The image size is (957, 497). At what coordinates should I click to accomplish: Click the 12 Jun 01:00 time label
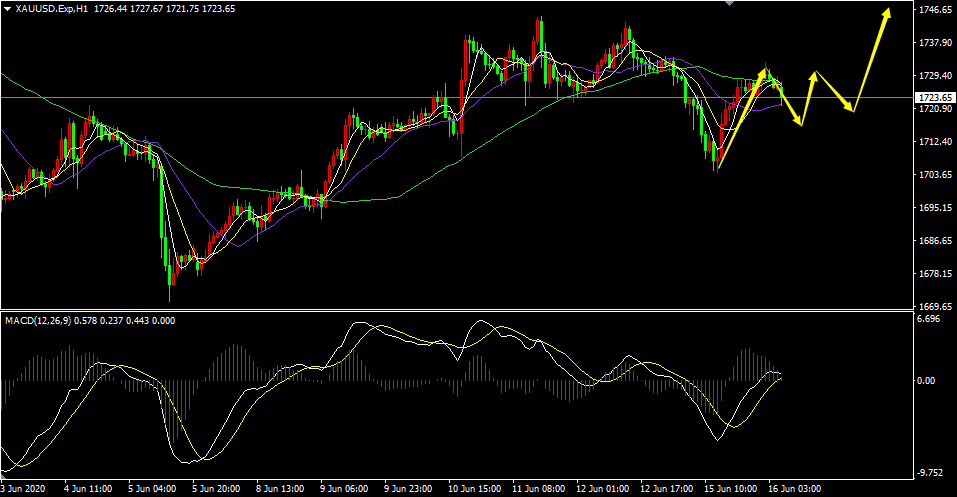[x=602, y=489]
